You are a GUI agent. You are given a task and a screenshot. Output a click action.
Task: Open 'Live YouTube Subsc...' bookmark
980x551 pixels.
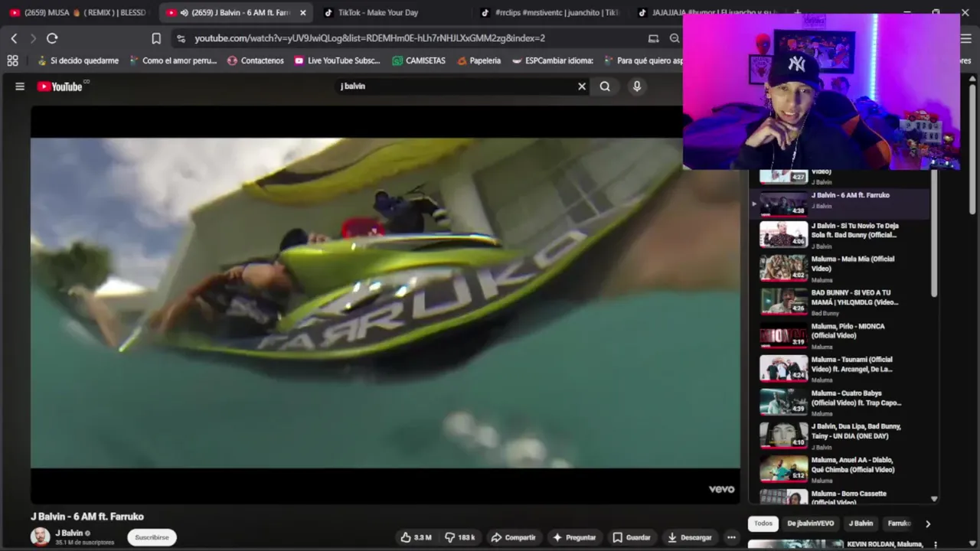pyautogui.click(x=337, y=60)
